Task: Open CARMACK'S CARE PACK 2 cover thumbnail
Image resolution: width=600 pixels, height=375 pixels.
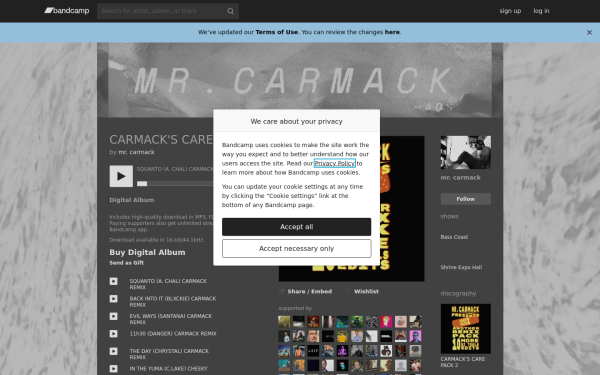Action: click(x=466, y=329)
